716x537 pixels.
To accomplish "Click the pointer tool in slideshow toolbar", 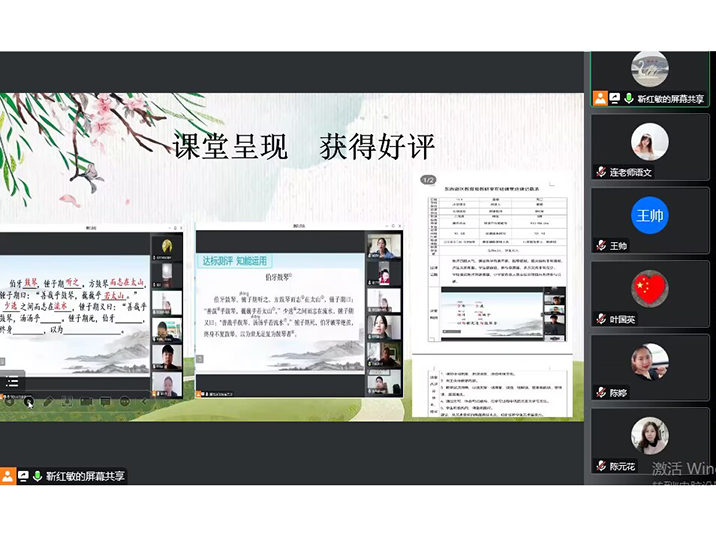I will tap(28, 402).
